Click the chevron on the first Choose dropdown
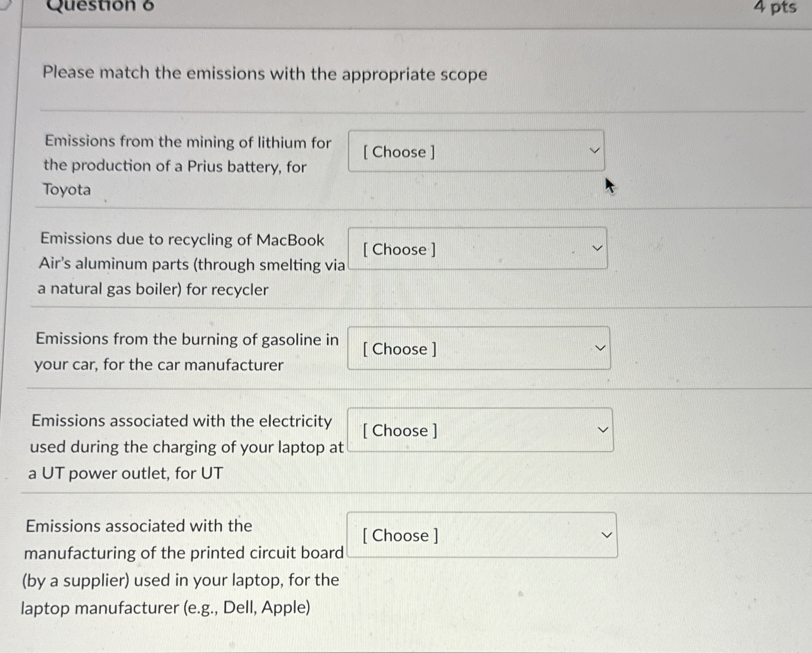Viewport: 812px width, 653px height. 594,151
